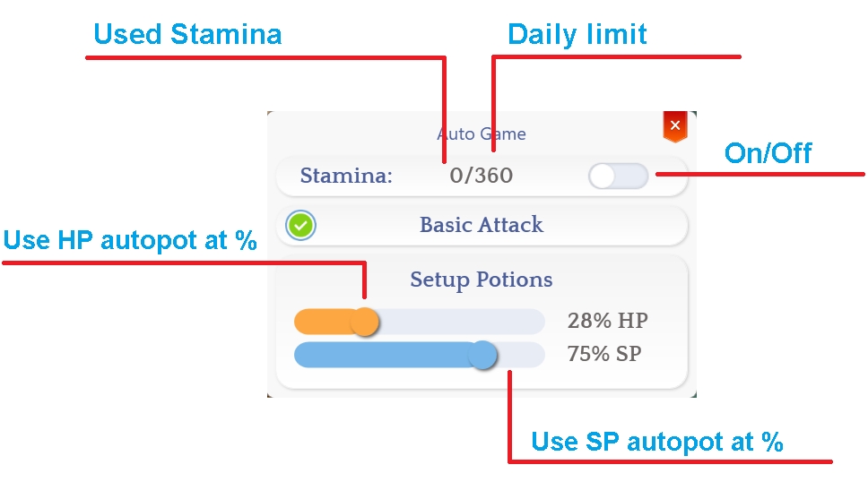Screen dimensions: 868x482
Task: Click the Use HP autopot annotation
Action: click(x=131, y=240)
